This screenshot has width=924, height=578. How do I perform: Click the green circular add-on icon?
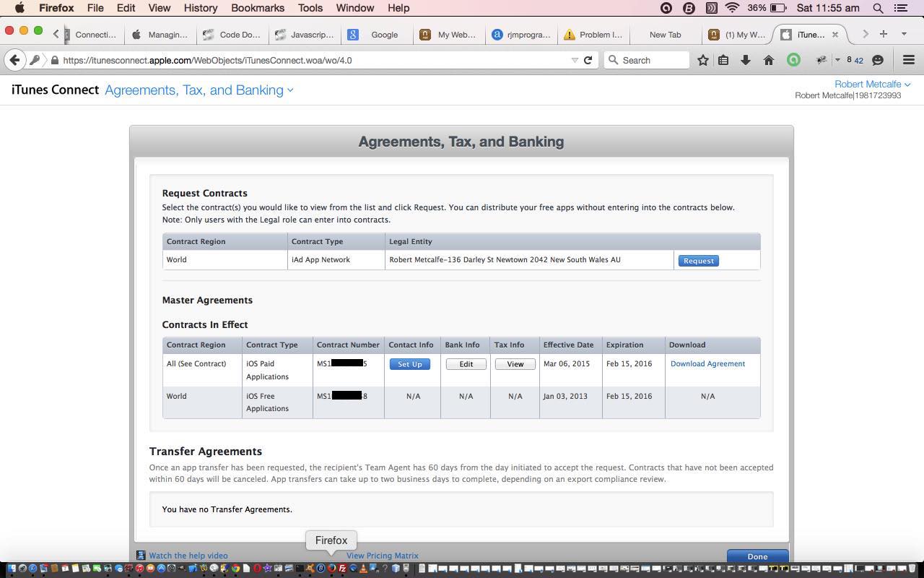pos(793,60)
